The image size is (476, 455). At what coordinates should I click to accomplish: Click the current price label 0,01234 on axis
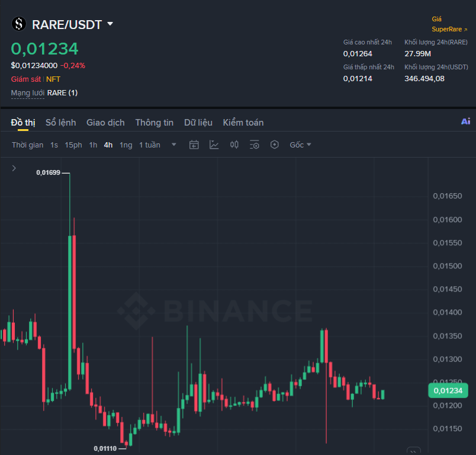tap(448, 390)
